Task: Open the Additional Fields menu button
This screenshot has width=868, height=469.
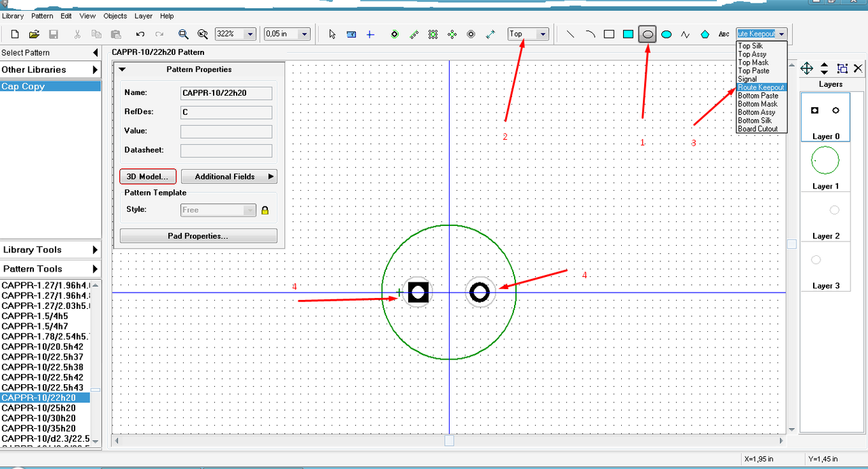Action: click(229, 176)
